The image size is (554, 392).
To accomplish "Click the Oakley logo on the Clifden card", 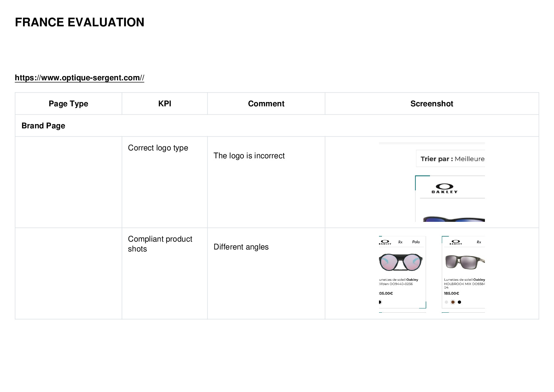I will point(385,242).
